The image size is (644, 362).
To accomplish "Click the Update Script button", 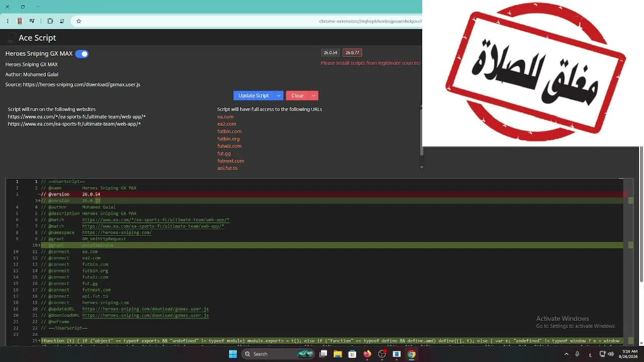I will (254, 96).
